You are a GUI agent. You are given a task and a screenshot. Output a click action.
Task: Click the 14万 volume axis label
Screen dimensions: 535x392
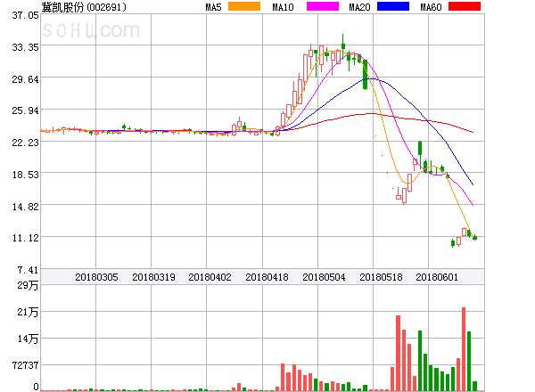[x=28, y=339]
